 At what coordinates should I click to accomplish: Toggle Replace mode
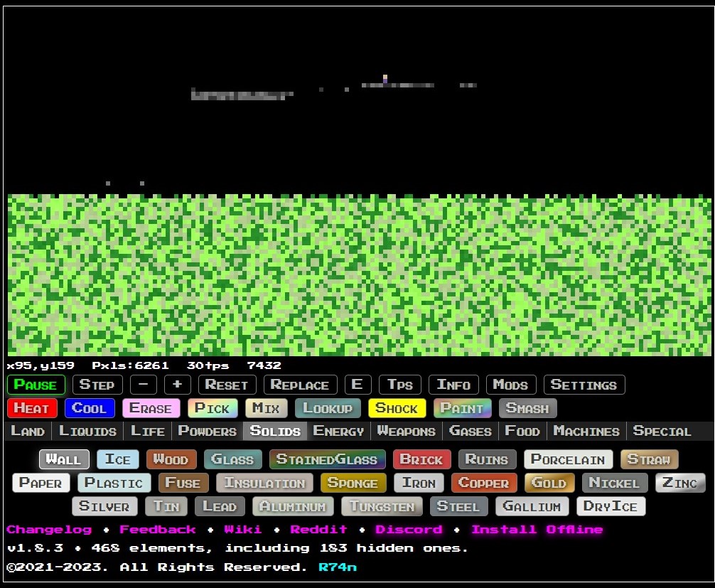300,385
